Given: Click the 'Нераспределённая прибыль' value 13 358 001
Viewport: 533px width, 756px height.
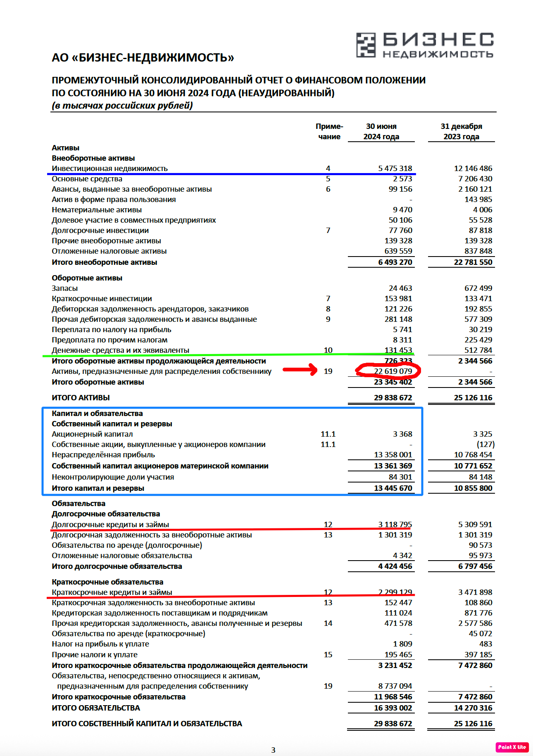Looking at the screenshot, I should point(393,455).
